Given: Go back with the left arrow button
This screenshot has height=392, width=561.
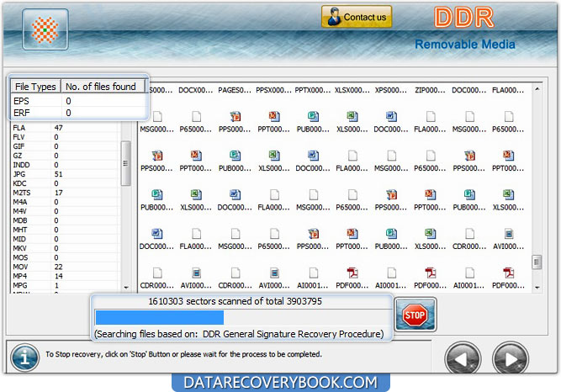Looking at the screenshot, I should tap(463, 358).
